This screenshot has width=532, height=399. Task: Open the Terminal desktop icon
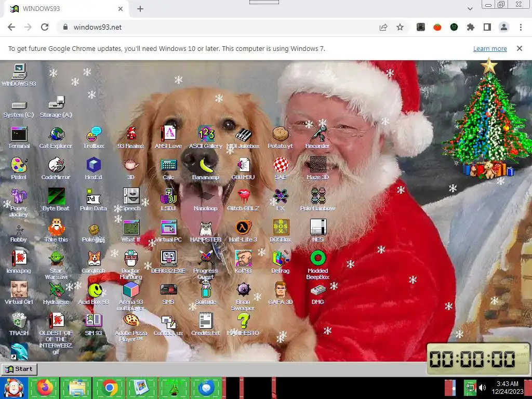click(19, 138)
